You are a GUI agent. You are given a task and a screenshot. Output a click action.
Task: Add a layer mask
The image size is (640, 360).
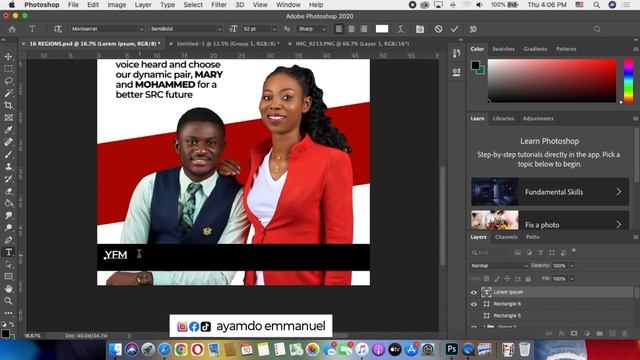pos(574,333)
